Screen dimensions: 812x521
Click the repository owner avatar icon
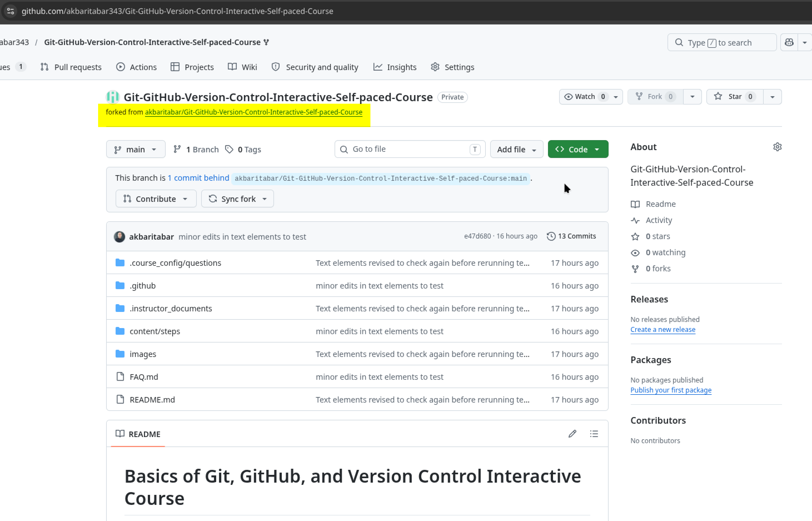[x=113, y=97]
